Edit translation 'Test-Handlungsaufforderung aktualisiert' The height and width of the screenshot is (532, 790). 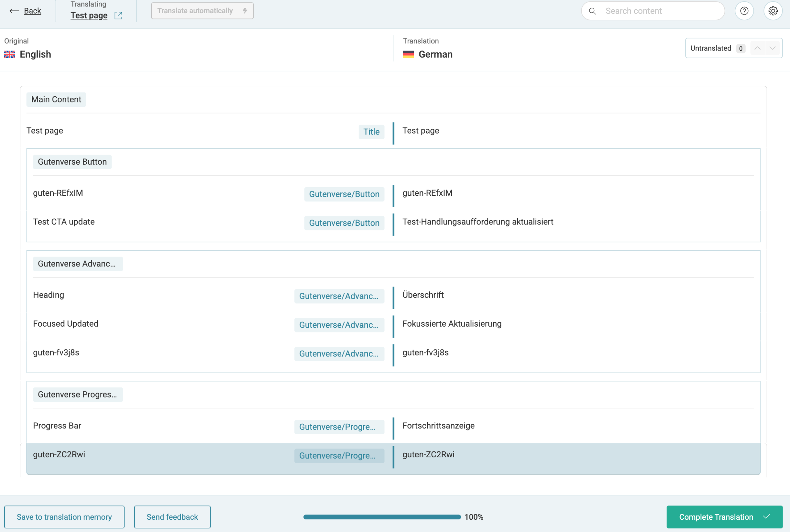tap(478, 221)
